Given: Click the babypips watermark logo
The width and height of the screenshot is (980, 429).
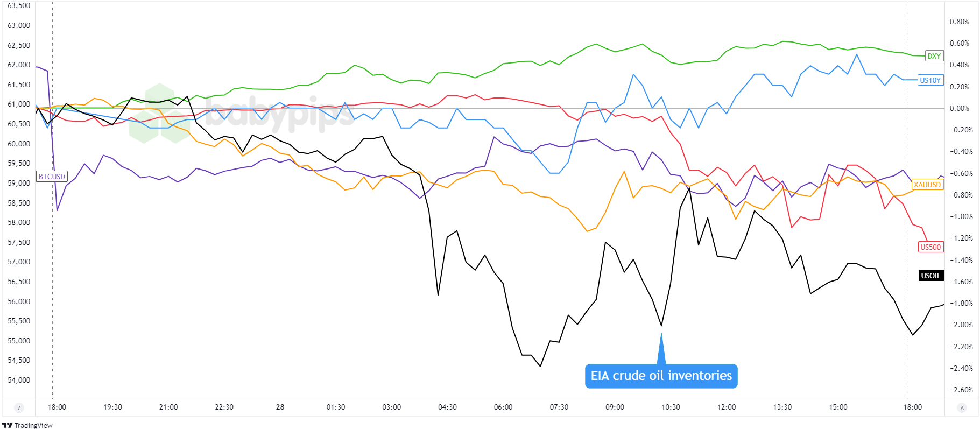Looking at the screenshot, I should point(242,113).
